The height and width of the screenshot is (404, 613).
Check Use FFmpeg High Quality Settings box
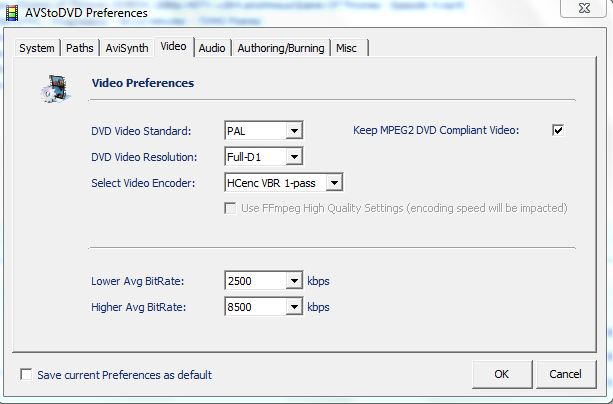point(232,208)
